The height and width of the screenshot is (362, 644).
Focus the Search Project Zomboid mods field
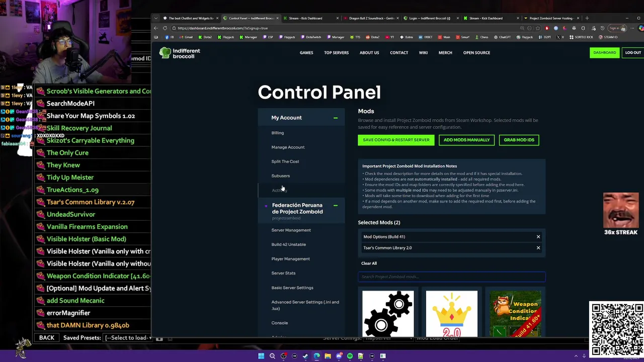tap(452, 277)
